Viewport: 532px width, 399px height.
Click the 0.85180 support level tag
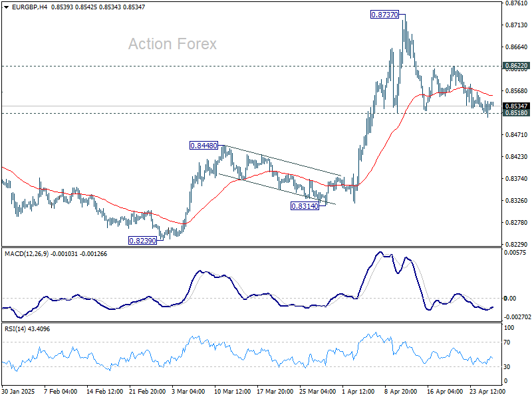(516, 113)
